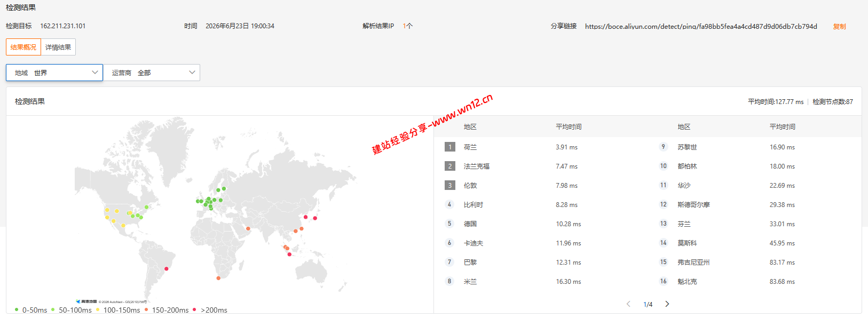Click the rank 1 badge for 荷兰
Viewport: 868px width, 318px height.
click(450, 147)
